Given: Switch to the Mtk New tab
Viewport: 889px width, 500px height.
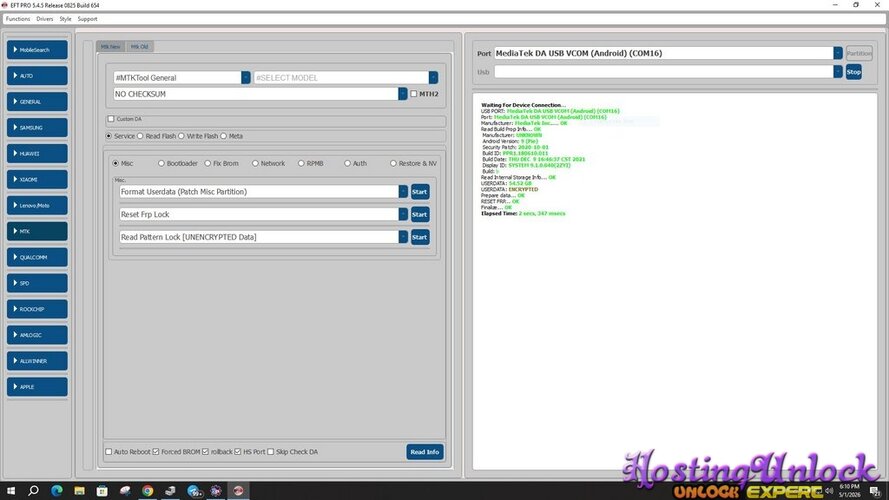Looking at the screenshot, I should coord(111,46).
